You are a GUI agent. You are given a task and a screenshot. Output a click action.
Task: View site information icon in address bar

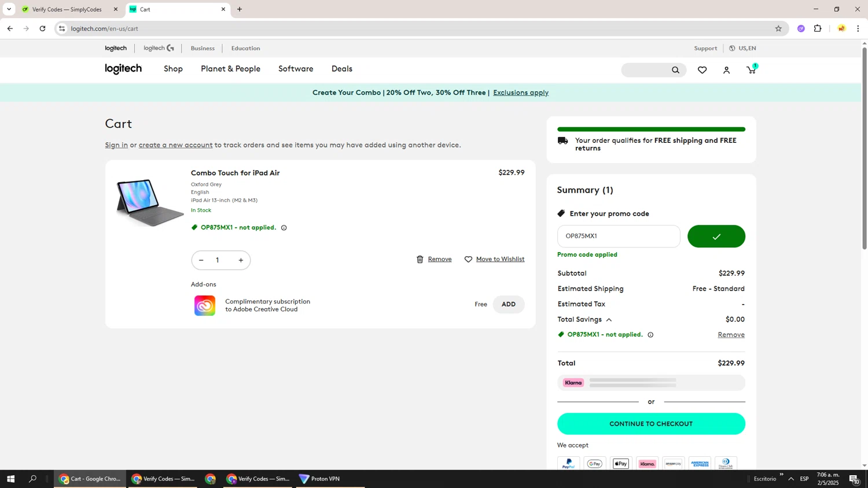(62, 28)
